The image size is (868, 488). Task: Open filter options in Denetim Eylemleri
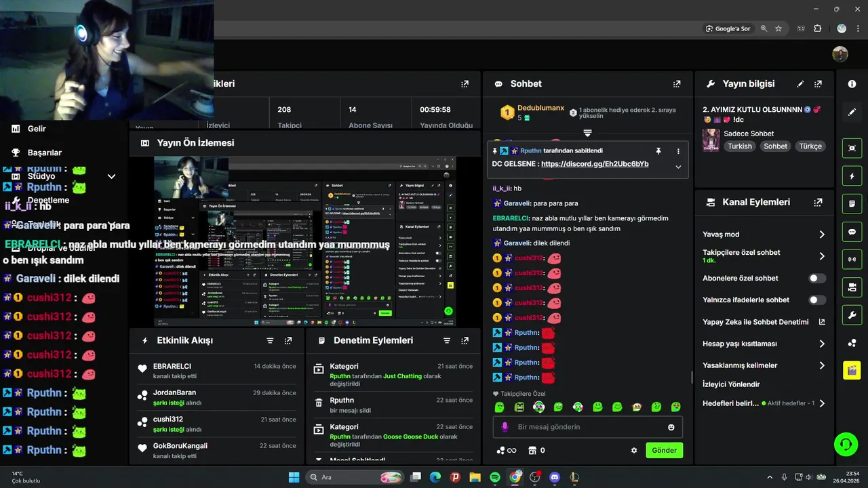click(x=447, y=340)
